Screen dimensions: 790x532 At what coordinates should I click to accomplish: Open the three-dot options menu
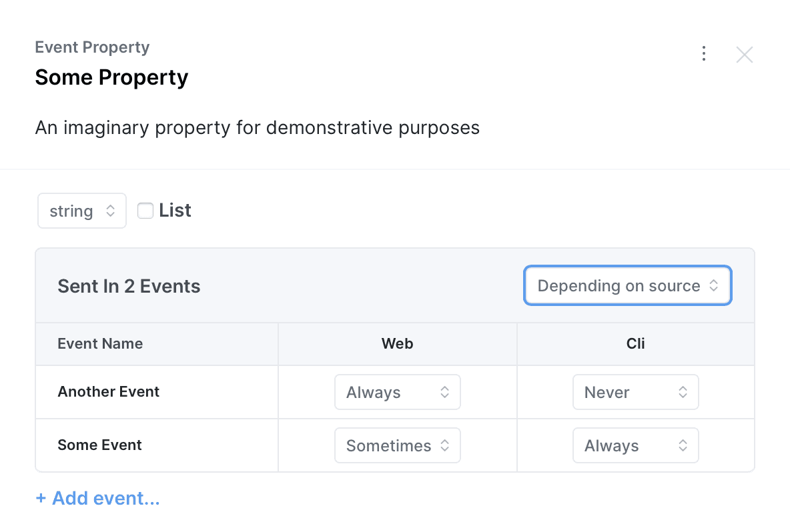pyautogui.click(x=704, y=53)
